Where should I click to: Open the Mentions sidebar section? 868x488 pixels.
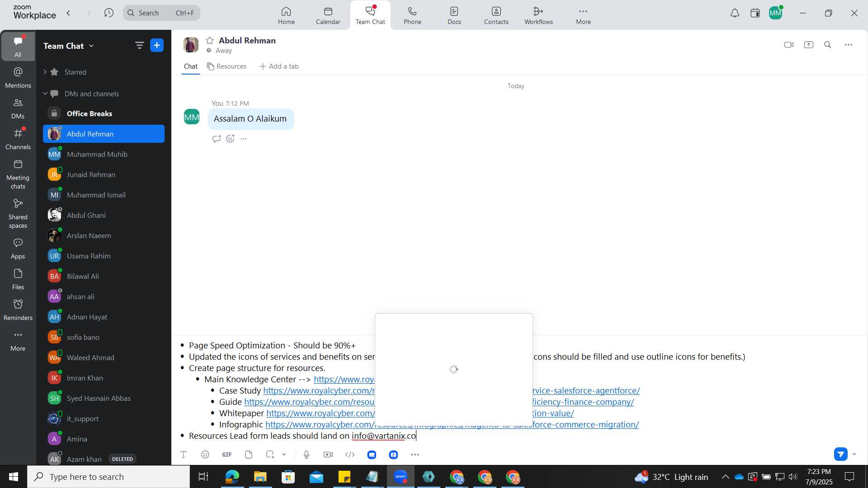pos(18,77)
